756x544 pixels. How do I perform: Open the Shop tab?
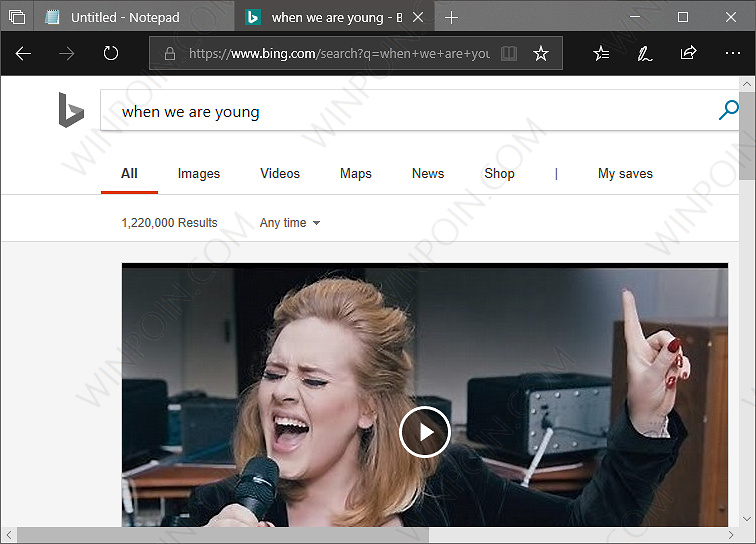[500, 174]
